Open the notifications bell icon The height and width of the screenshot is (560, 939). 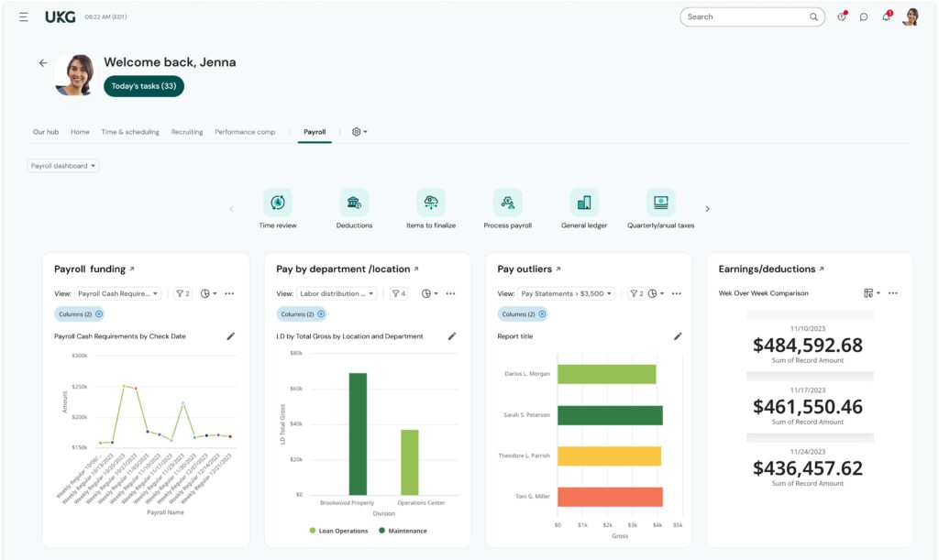pyautogui.click(x=885, y=16)
